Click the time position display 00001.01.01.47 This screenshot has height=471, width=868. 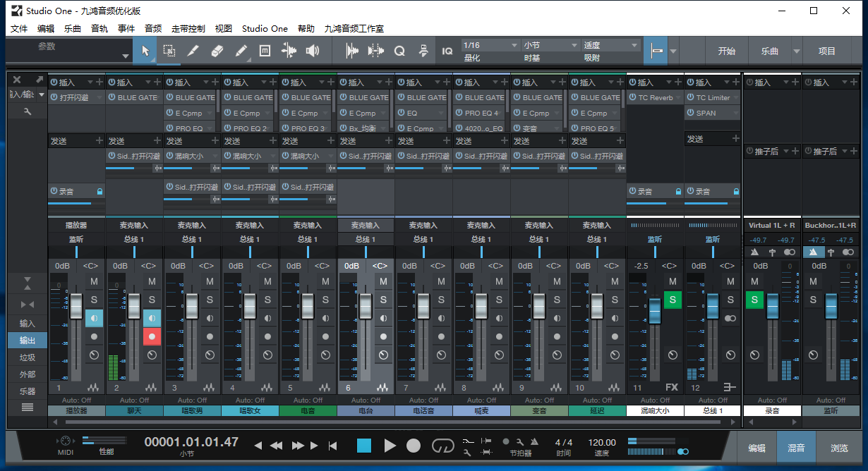(x=191, y=443)
